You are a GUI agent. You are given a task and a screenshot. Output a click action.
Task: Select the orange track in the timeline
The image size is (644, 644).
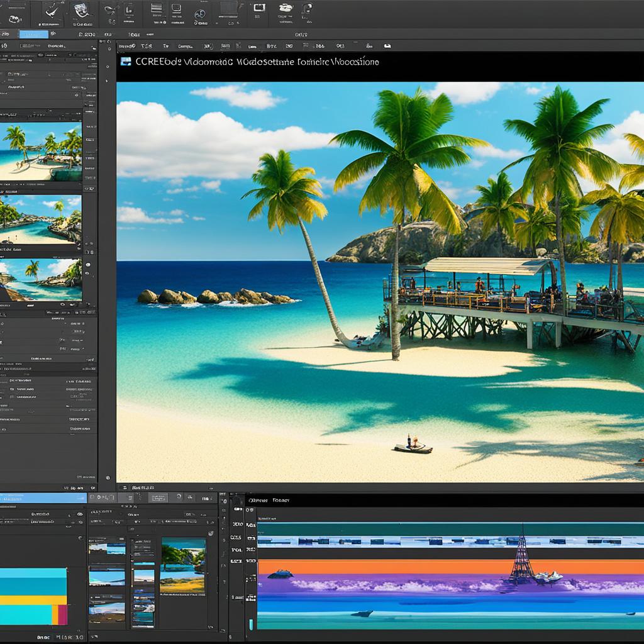(x=450, y=567)
